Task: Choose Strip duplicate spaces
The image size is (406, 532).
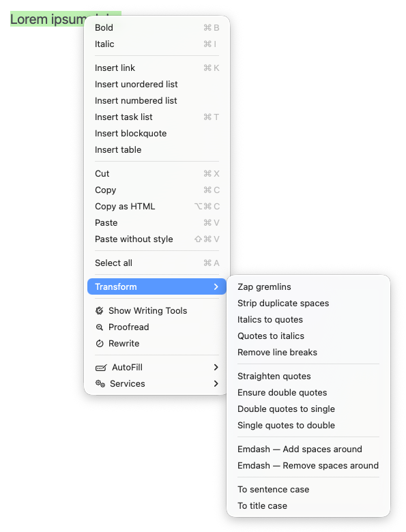Action: (x=308, y=303)
